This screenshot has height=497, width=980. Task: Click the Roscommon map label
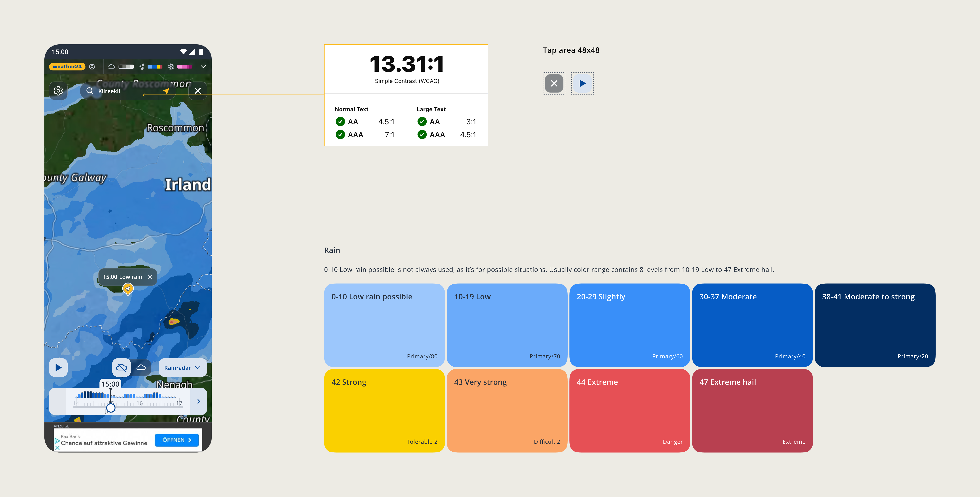(175, 128)
